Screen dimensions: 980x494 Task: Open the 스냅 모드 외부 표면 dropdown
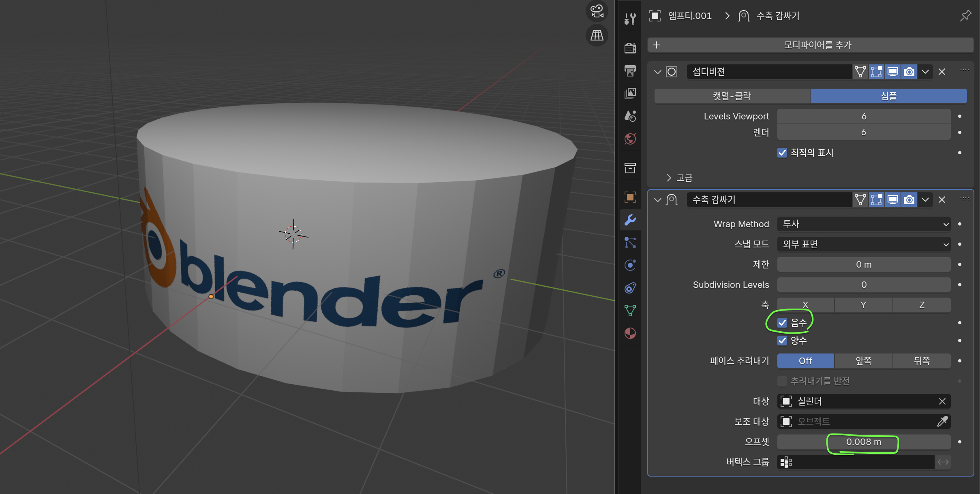pyautogui.click(x=863, y=244)
